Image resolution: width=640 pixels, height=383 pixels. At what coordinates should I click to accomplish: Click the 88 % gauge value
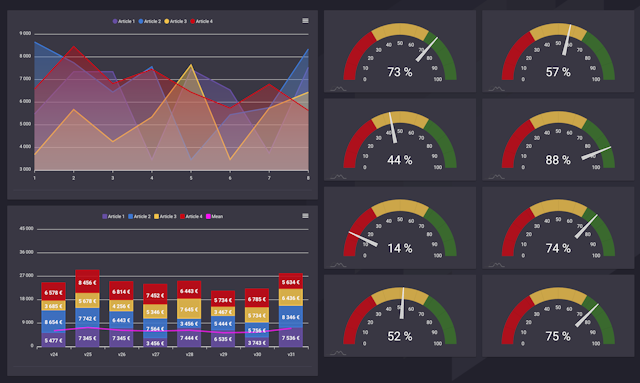[558, 160]
